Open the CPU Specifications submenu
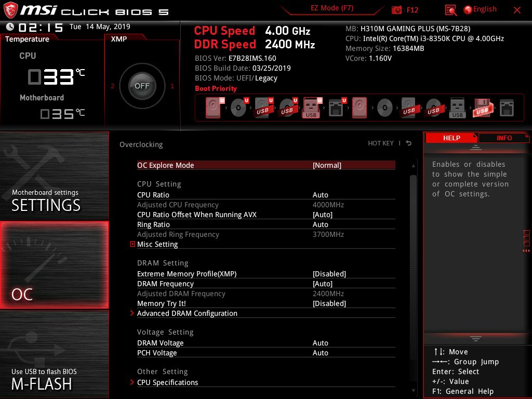 click(266, 382)
